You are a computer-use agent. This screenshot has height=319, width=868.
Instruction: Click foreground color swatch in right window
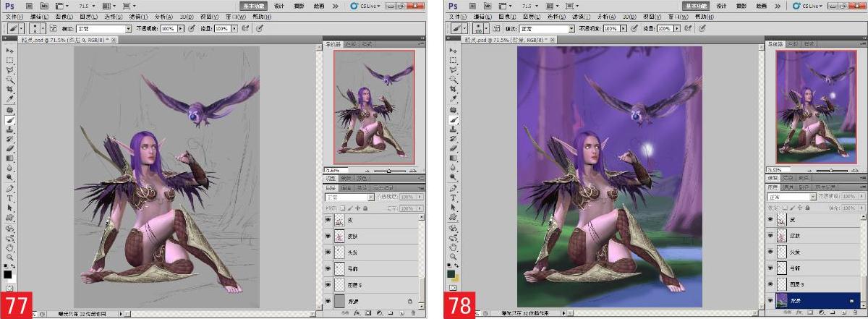451,274
